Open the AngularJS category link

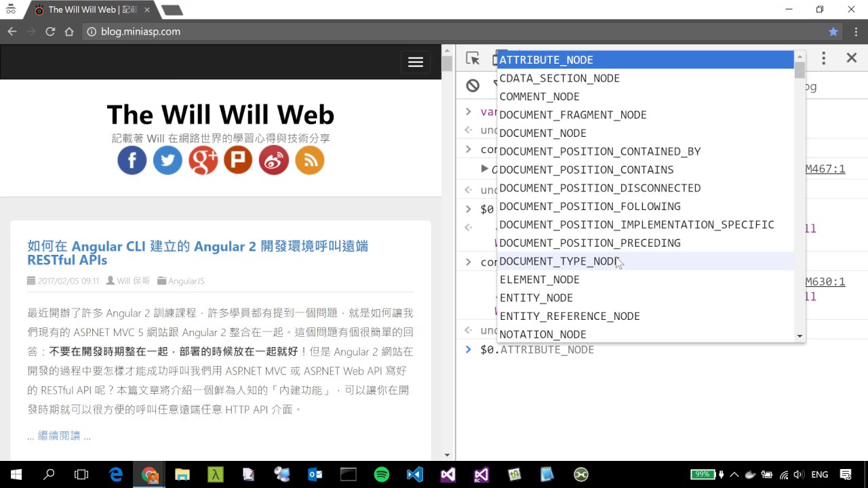[186, 281]
